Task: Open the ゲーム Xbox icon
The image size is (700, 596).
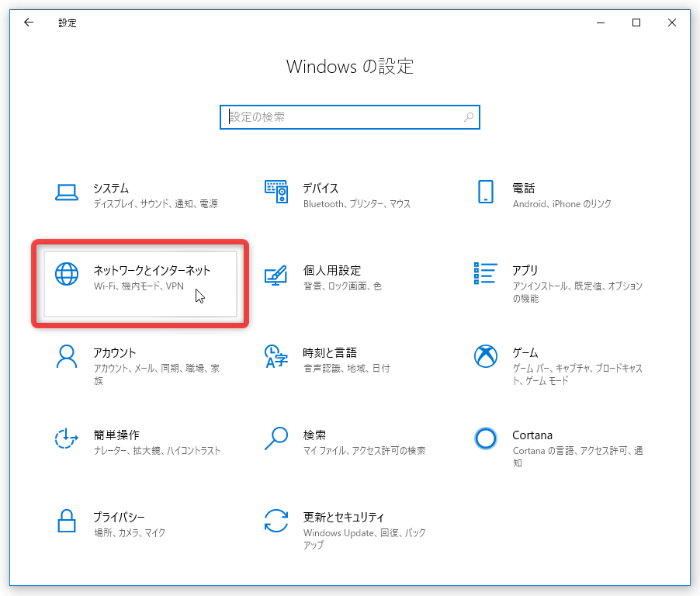Action: [x=485, y=356]
